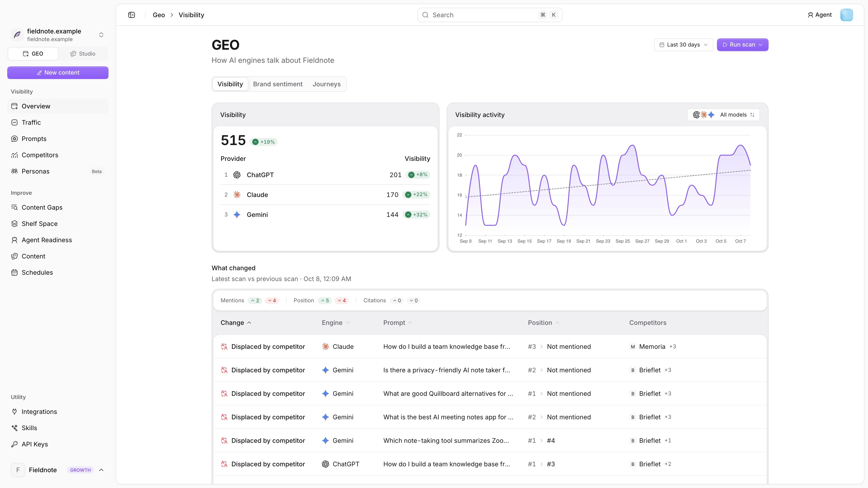Open Shelf Space section
This screenshot has height=488, width=868.
58,224
